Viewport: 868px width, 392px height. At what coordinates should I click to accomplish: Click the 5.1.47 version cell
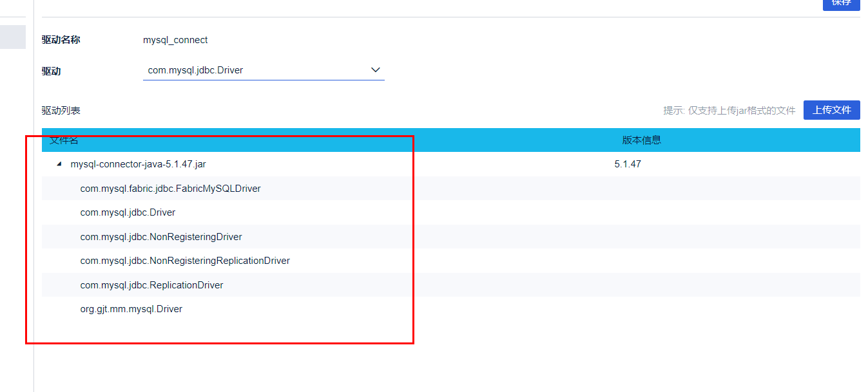tap(628, 164)
